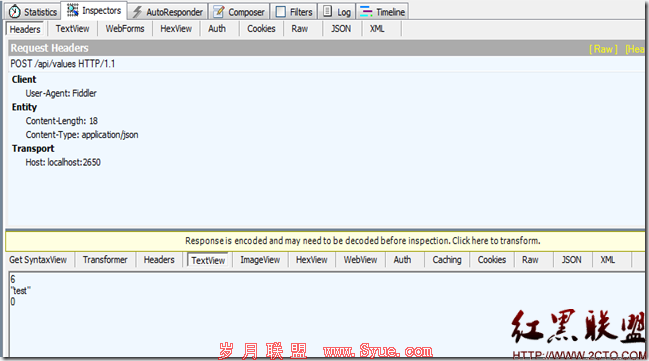Viewport: 649px width, 361px height.
Task: Open the Composer tab
Action: coord(239,12)
